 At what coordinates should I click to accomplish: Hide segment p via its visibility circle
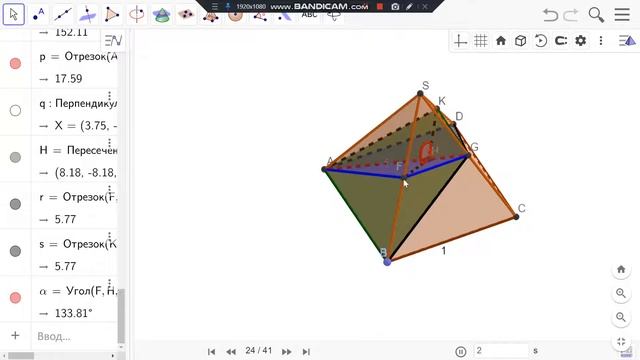coord(16,64)
